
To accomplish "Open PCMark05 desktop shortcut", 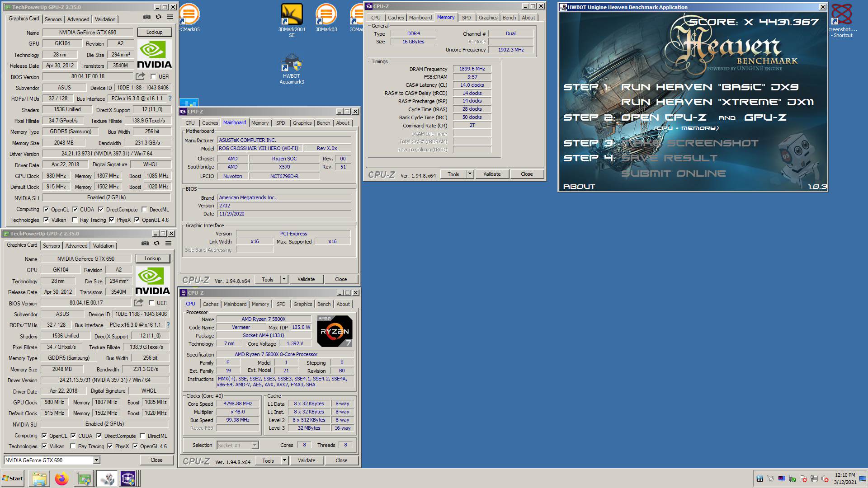I will pos(189,18).
